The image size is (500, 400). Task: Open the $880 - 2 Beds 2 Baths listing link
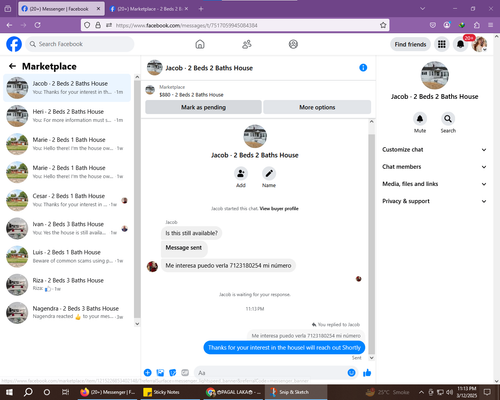191,95
